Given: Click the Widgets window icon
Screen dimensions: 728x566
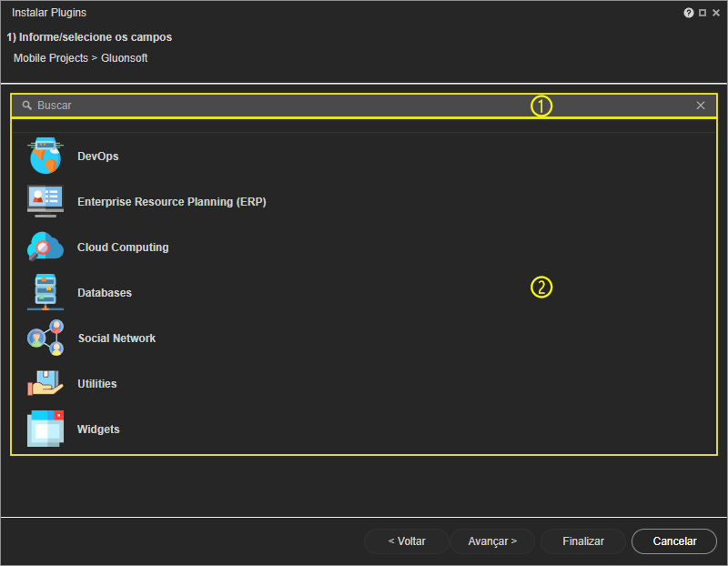Looking at the screenshot, I should tap(45, 429).
